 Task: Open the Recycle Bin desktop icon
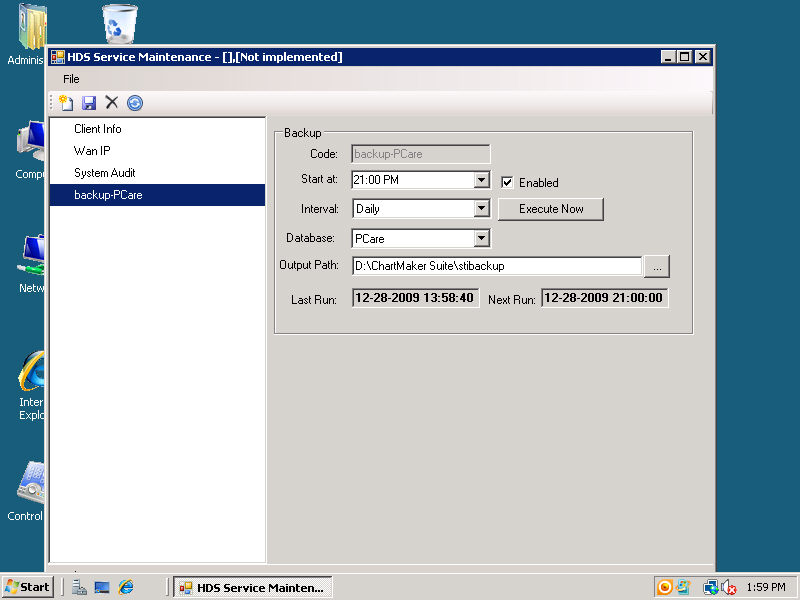[120, 25]
